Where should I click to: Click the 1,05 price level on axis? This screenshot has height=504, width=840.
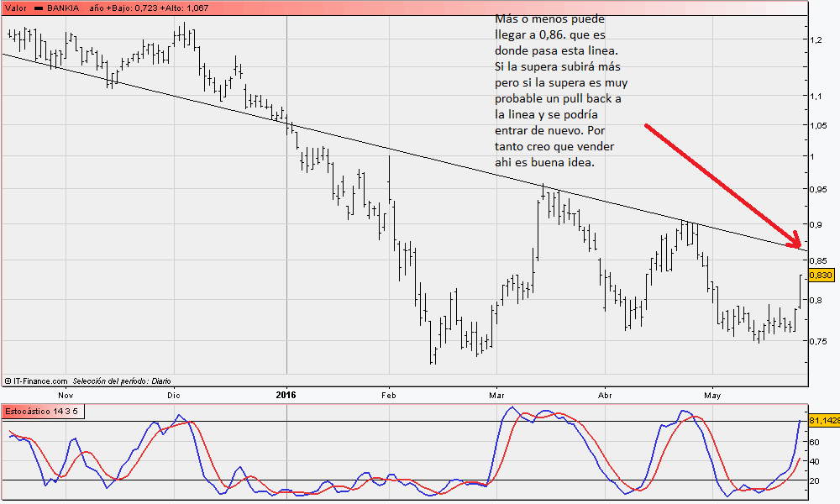tap(820, 126)
